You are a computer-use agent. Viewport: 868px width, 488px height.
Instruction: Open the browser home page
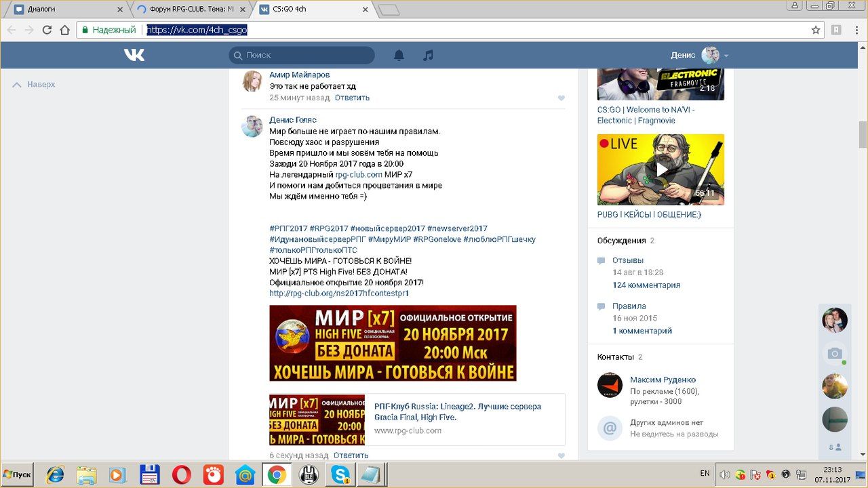[65, 30]
